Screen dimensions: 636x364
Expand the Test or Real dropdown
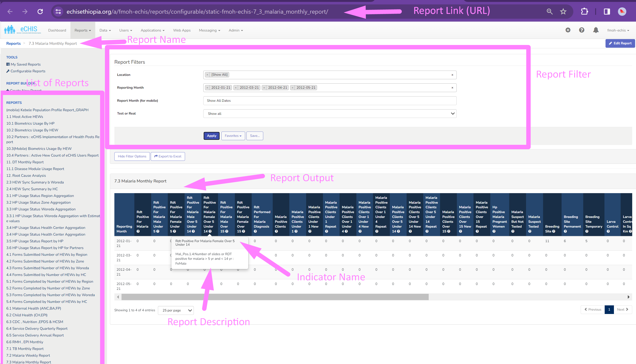click(330, 113)
